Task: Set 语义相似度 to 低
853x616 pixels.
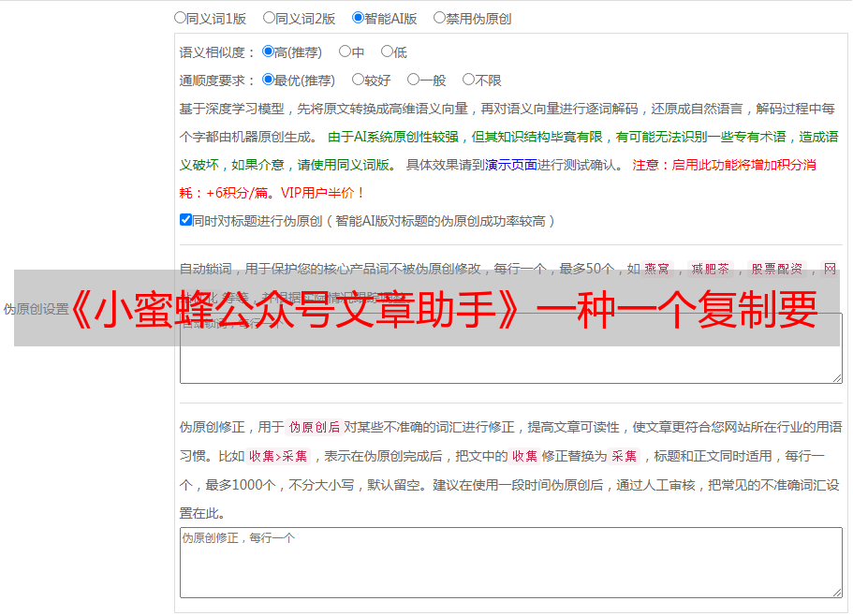Action: tap(387, 51)
